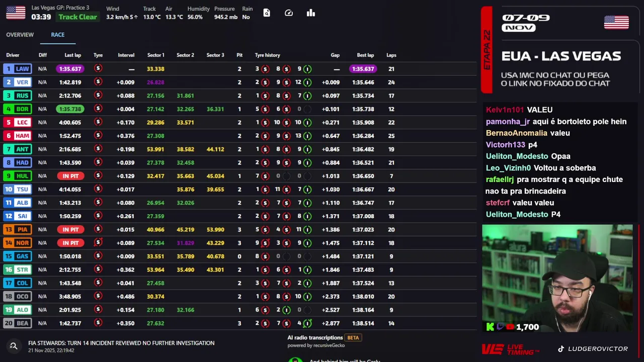Click the soft tyre icon in LAW row

click(98, 68)
